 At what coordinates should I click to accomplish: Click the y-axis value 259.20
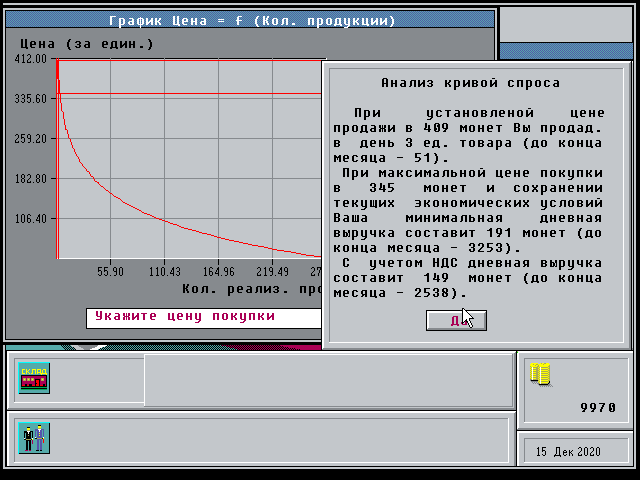31,139
